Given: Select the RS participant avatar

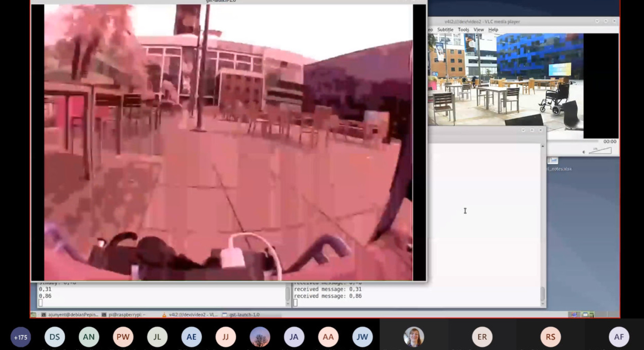Looking at the screenshot, I should click(550, 337).
